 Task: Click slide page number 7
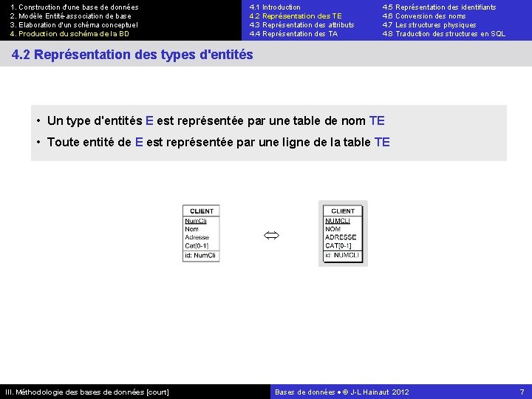pos(522,392)
